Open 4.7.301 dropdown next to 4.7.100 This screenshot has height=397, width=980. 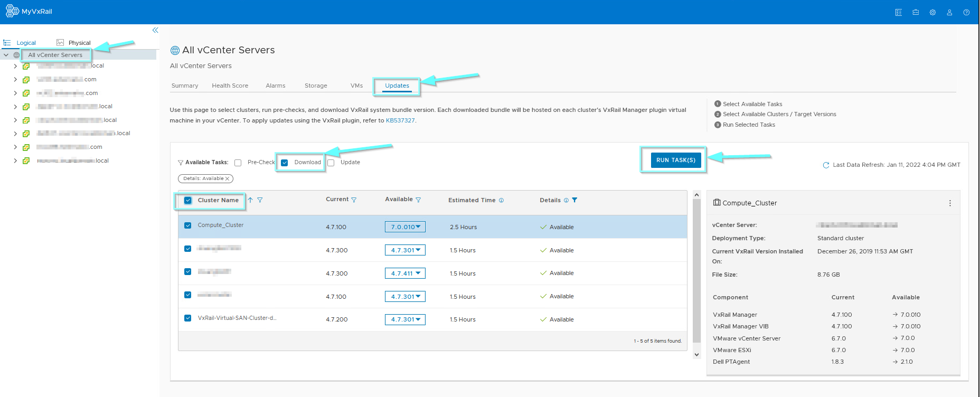[405, 297]
